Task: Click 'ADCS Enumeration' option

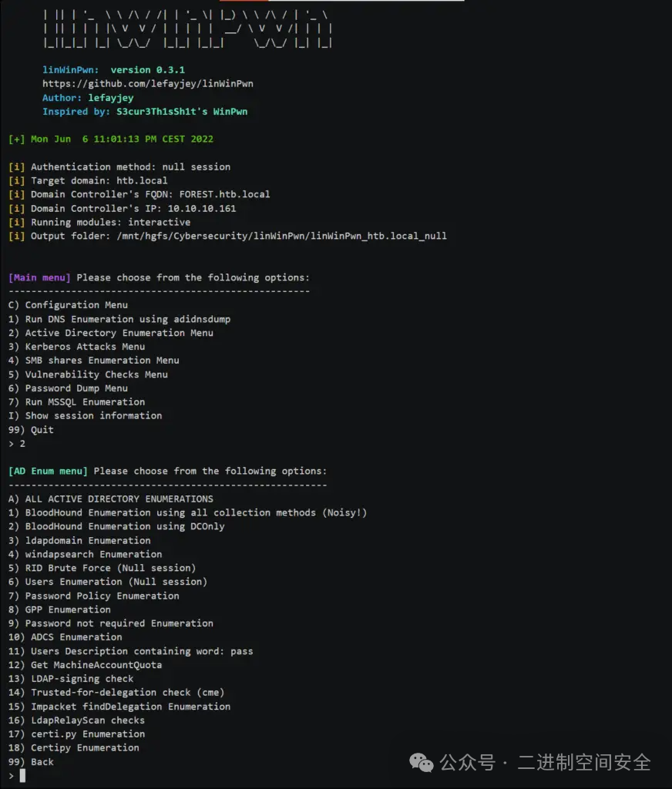Action: (65, 637)
